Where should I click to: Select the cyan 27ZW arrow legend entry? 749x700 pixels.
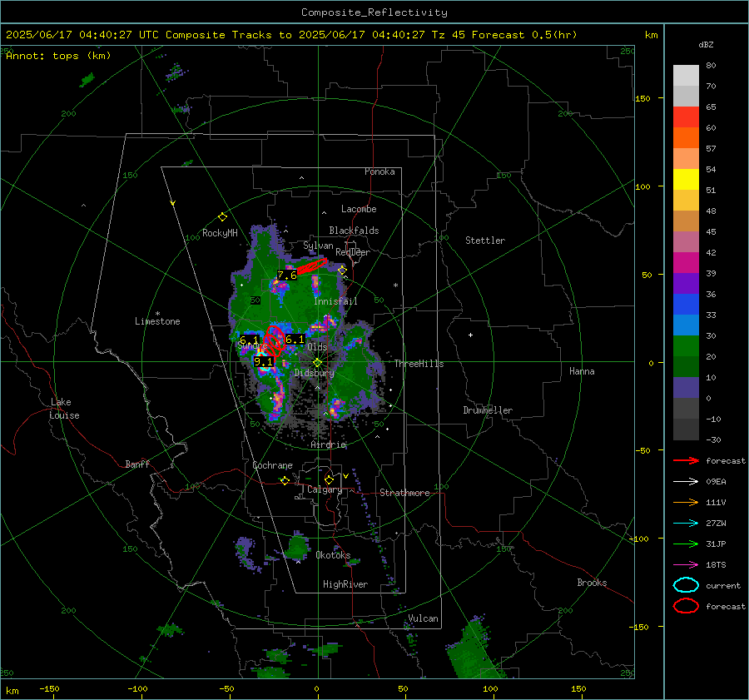click(x=686, y=524)
